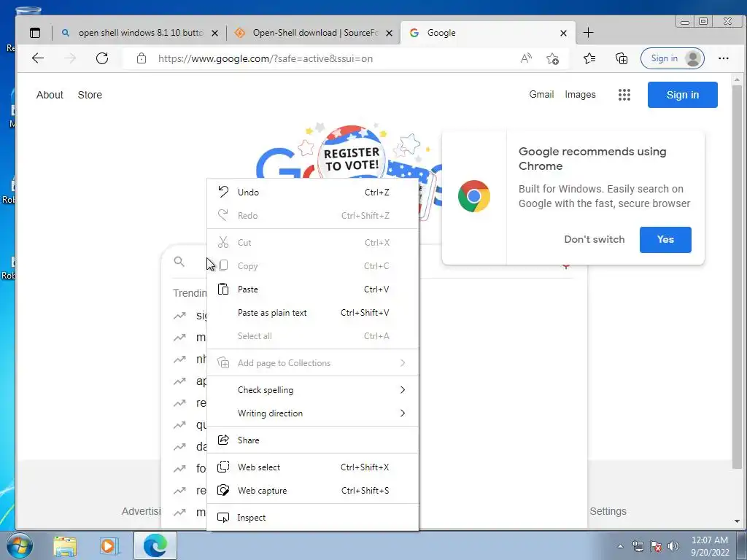Viewport: 747px width, 560px height.
Task: Open a new tab with plus button
Action: pyautogui.click(x=589, y=33)
